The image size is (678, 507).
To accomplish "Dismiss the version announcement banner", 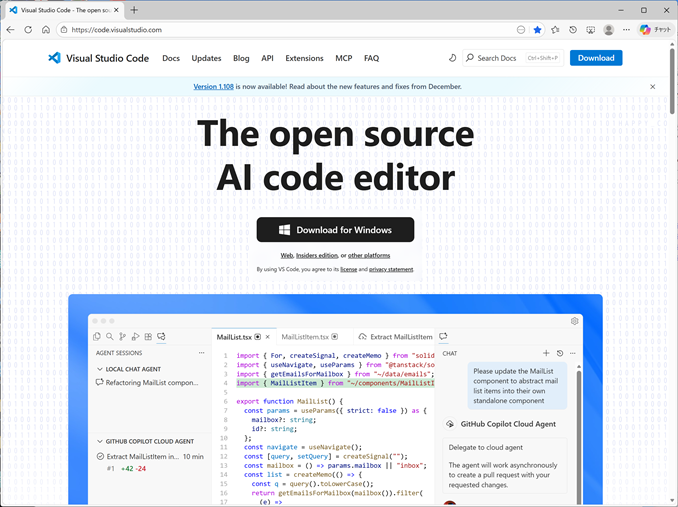I will click(653, 87).
